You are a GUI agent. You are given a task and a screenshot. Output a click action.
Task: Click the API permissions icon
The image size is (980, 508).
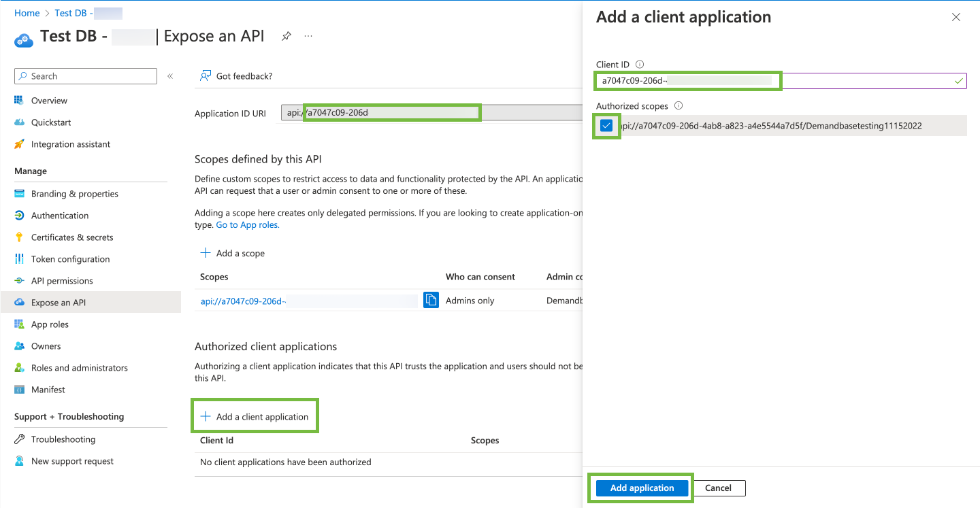[x=19, y=281]
